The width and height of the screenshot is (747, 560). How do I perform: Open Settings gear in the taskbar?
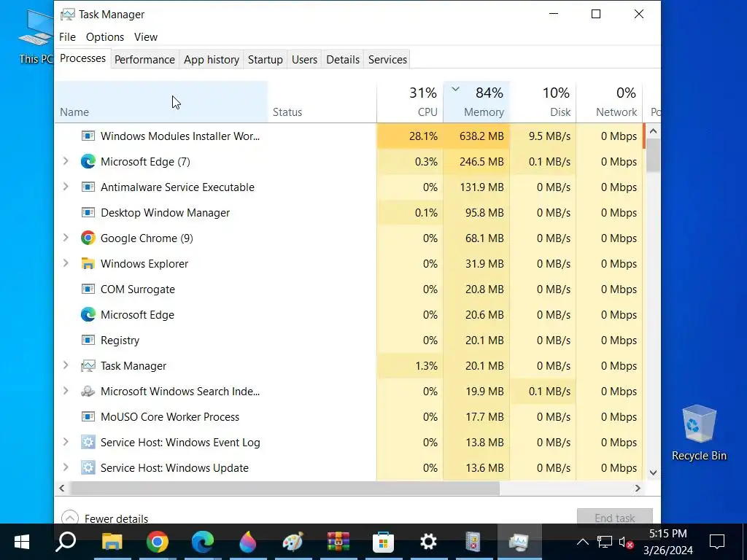tap(428, 542)
